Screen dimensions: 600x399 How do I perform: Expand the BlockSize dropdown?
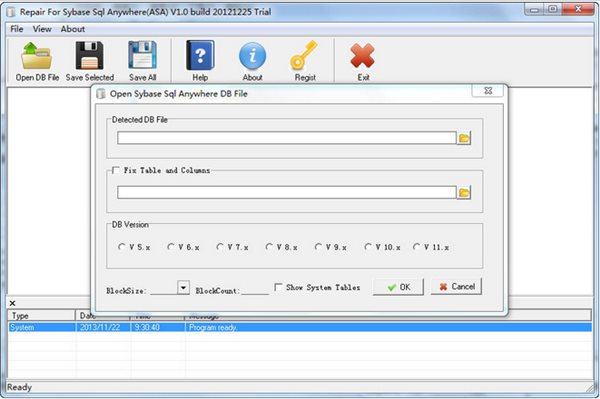[x=183, y=287]
